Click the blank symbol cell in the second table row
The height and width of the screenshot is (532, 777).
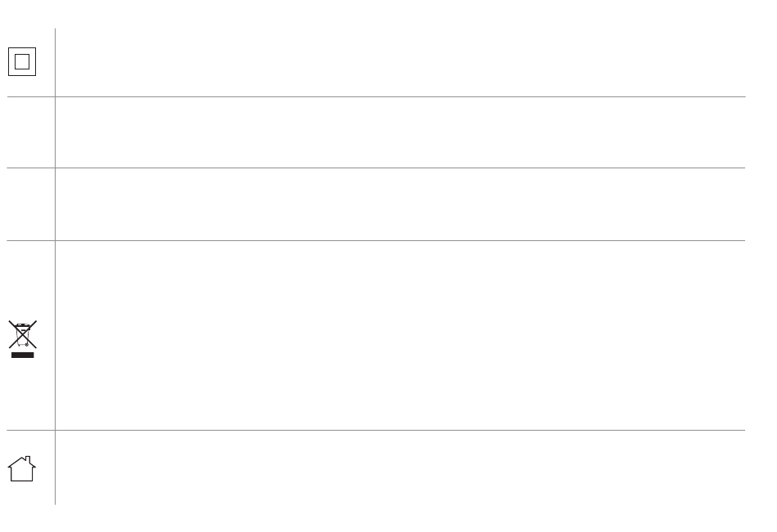[x=31, y=132]
